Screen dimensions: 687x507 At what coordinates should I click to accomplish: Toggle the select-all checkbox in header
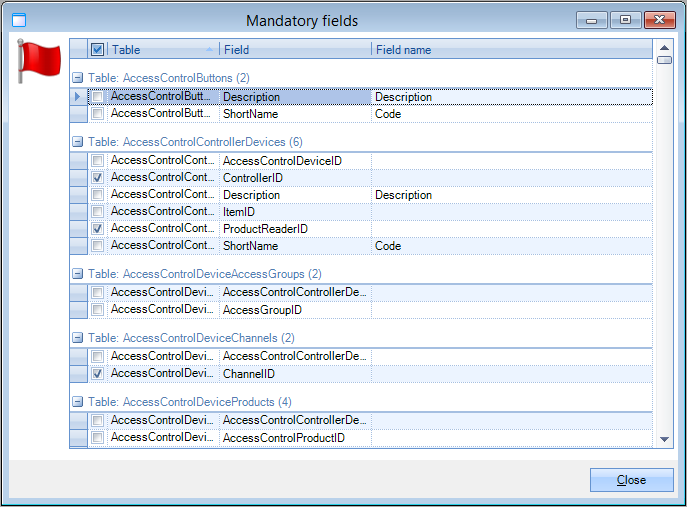[97, 49]
